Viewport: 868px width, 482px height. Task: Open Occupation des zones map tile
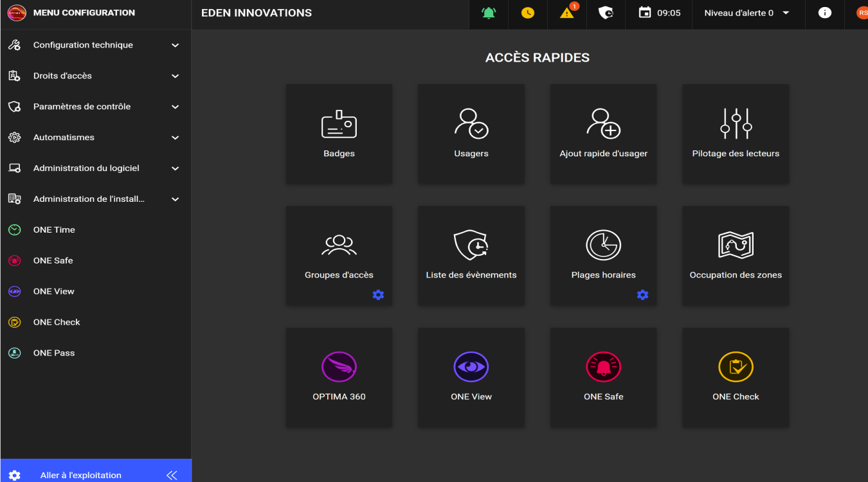click(x=736, y=255)
